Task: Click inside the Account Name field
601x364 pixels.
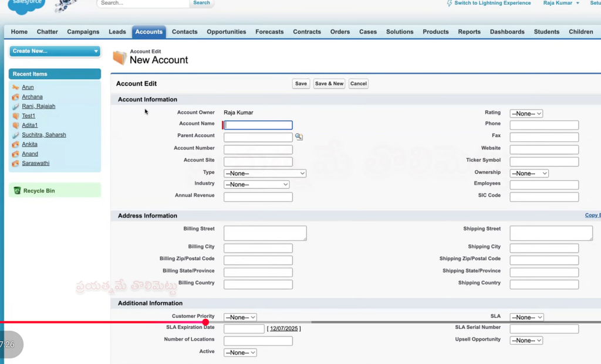Action: (x=257, y=124)
